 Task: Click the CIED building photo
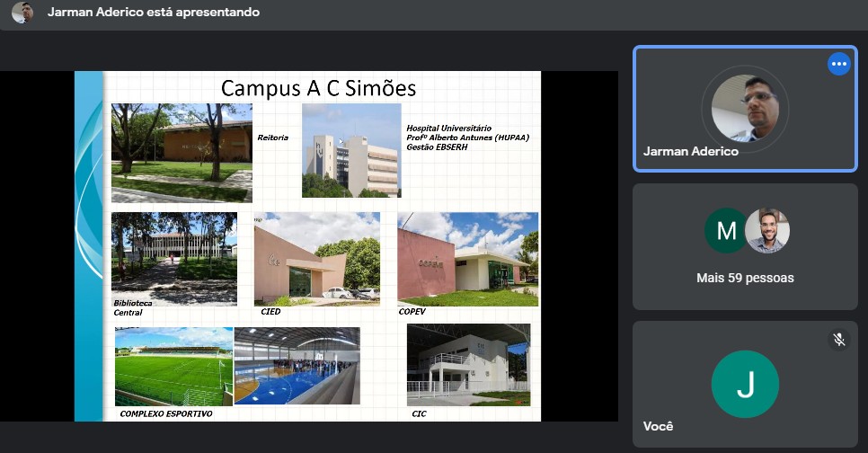(x=316, y=259)
